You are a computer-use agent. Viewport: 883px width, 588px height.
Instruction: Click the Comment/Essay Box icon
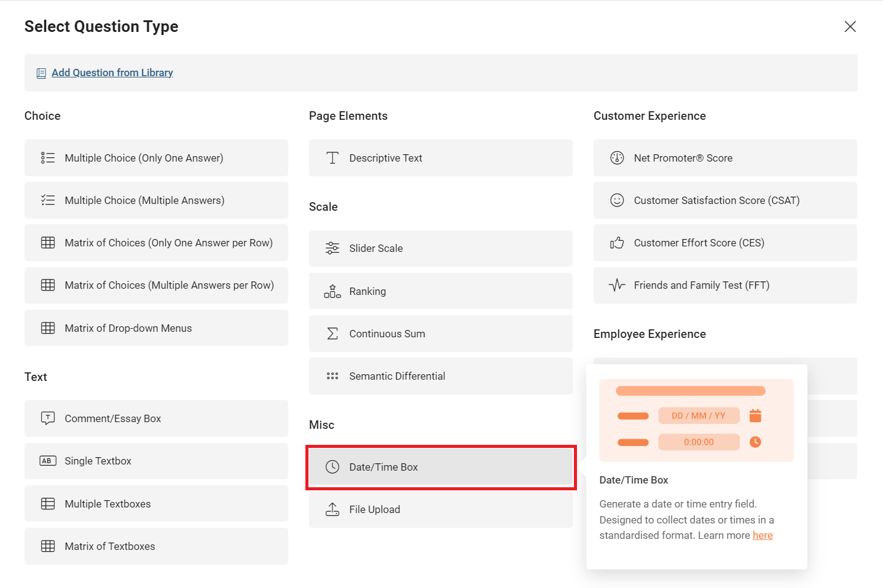click(48, 418)
